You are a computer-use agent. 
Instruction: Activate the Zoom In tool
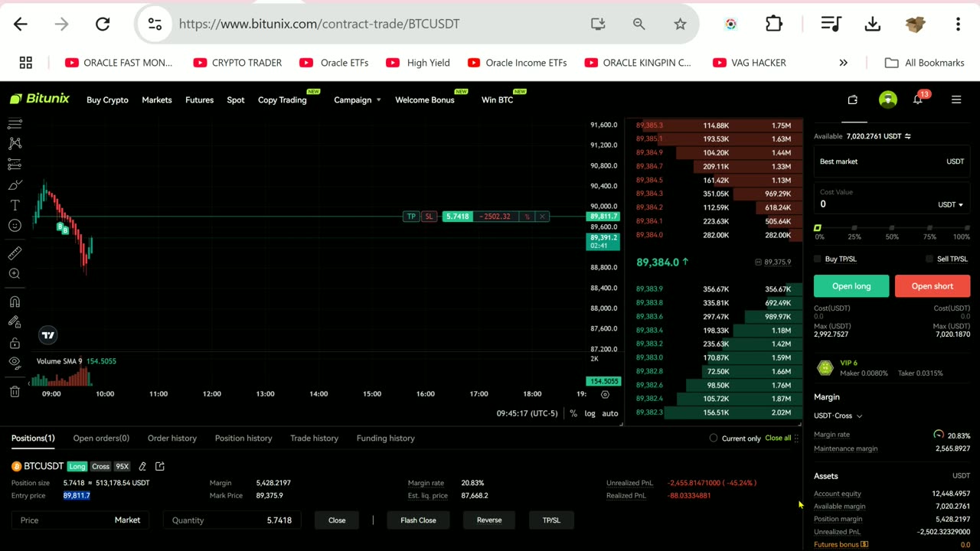[15, 274]
